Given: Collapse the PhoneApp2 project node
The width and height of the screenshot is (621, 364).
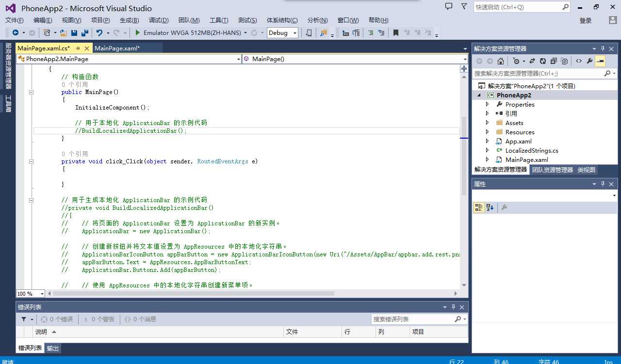Looking at the screenshot, I should [479, 95].
